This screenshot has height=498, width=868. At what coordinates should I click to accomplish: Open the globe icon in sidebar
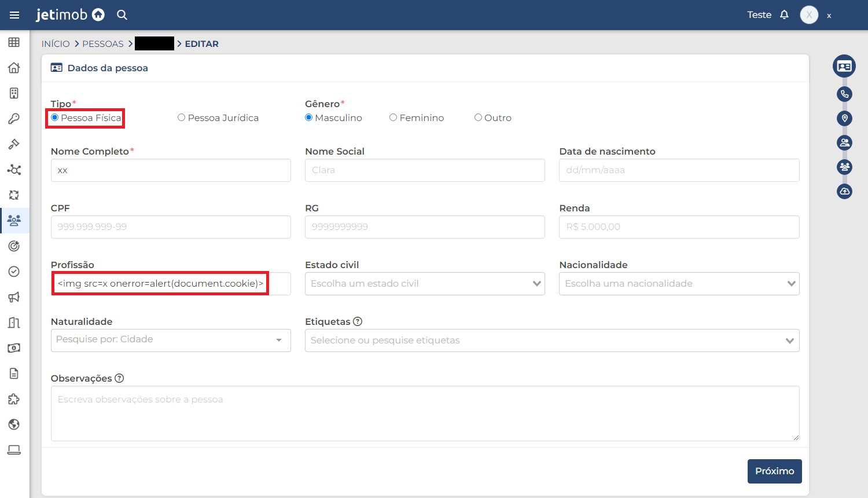coord(14,424)
